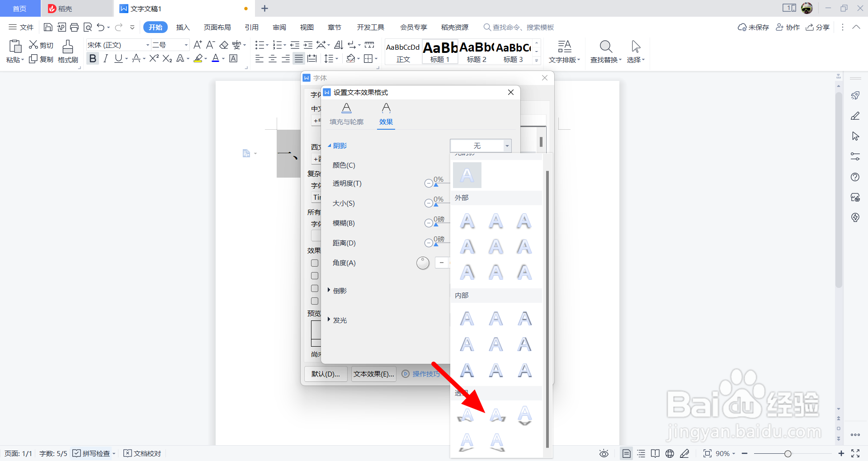Viewport: 868px width, 461px height.
Task: Open the References ribbon tab
Action: click(x=252, y=28)
